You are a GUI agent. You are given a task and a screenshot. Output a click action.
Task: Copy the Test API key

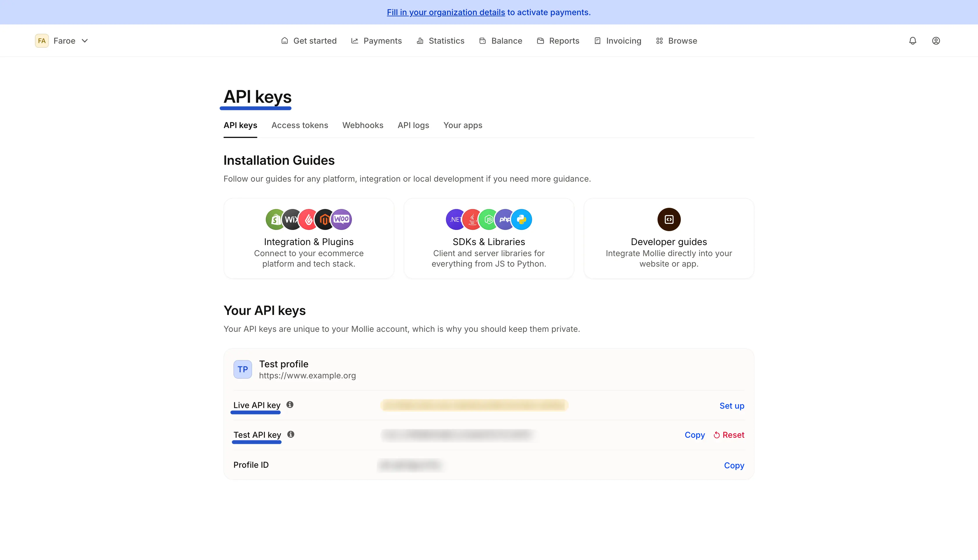pos(694,435)
